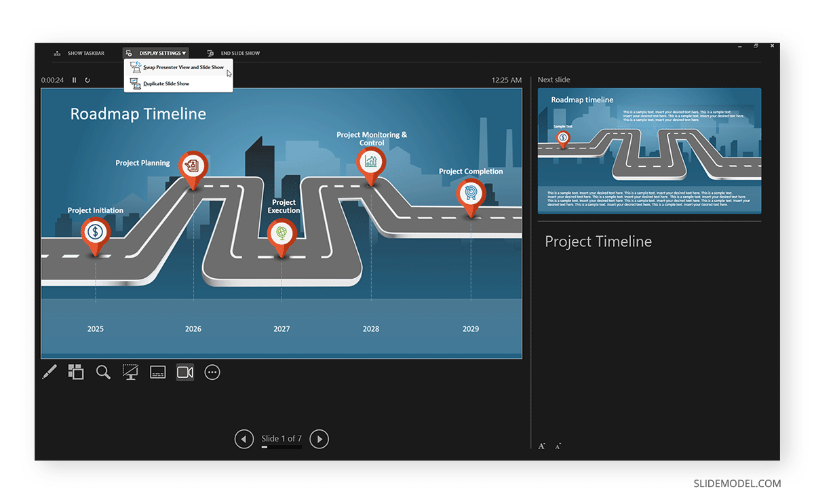Image resolution: width=814 pixels, height=504 pixels.
Task: Open the See All Slides view
Action: pyautogui.click(x=76, y=372)
